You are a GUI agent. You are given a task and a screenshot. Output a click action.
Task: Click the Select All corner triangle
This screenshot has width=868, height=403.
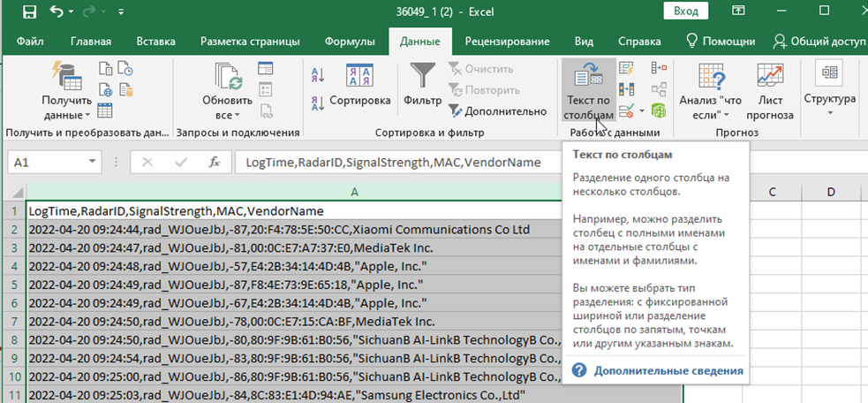17,192
